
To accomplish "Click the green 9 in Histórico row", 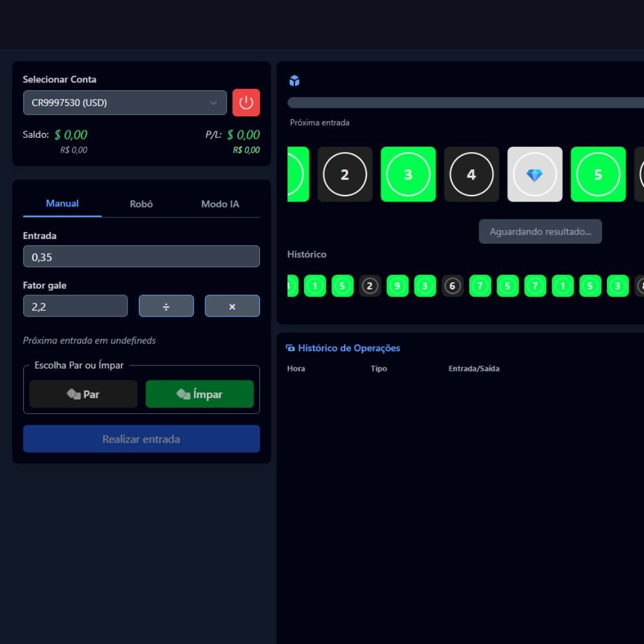I will click(397, 286).
